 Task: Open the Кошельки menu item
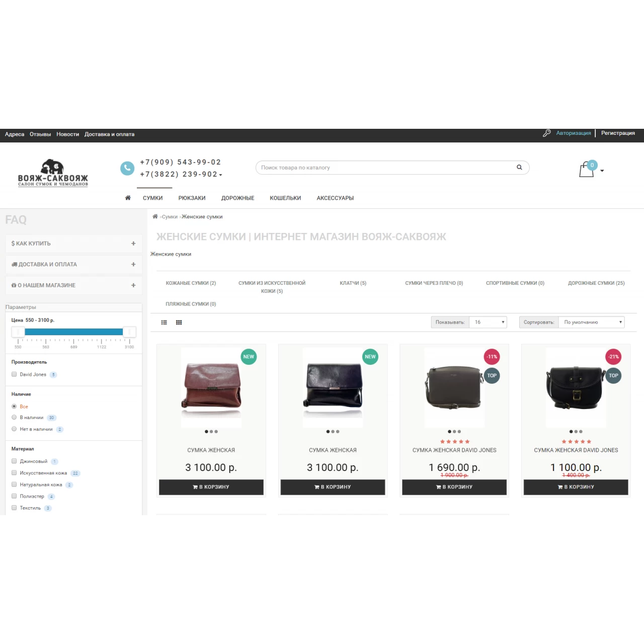click(x=285, y=198)
